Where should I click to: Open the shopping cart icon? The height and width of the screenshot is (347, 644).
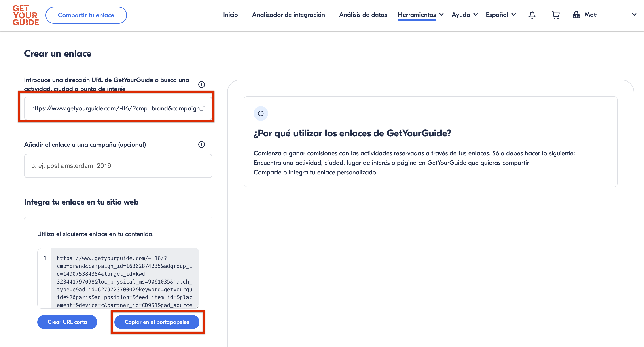click(x=555, y=15)
